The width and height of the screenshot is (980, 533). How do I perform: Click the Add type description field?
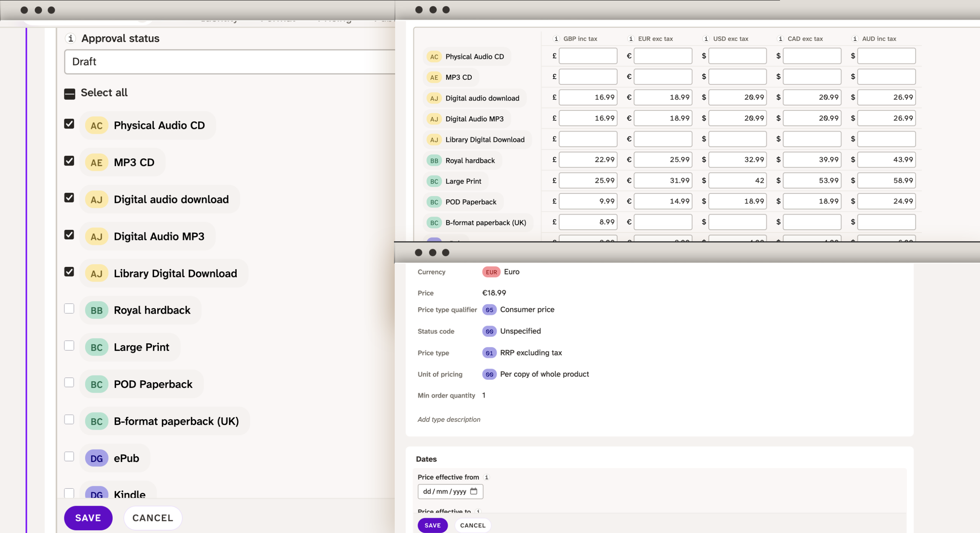pos(449,419)
